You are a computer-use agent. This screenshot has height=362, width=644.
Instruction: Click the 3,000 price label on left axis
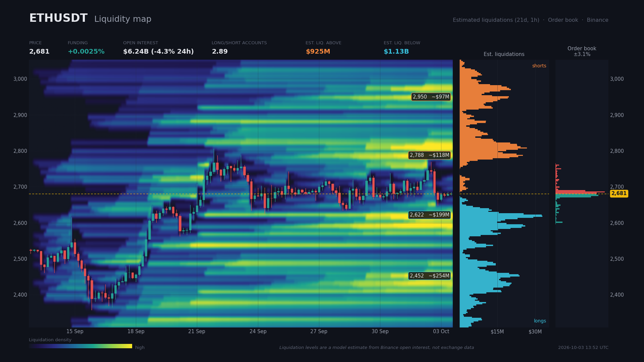(x=20, y=79)
